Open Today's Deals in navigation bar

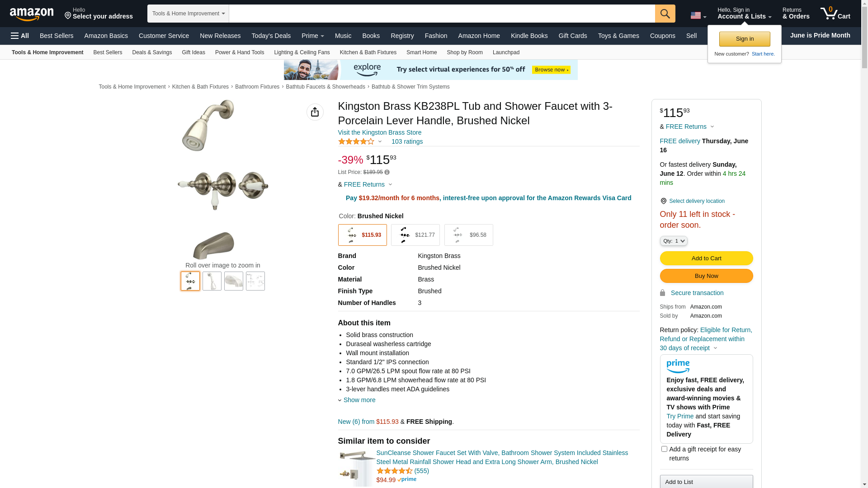[x=271, y=36]
